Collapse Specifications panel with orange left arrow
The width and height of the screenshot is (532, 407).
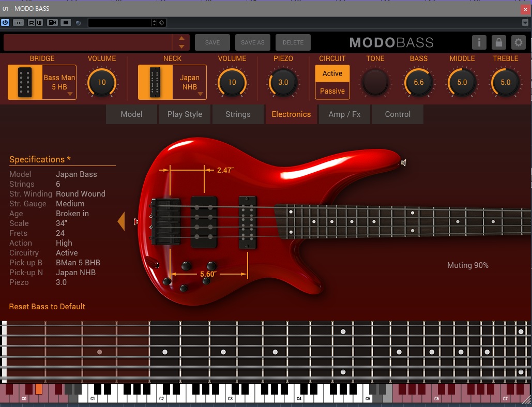point(121,221)
